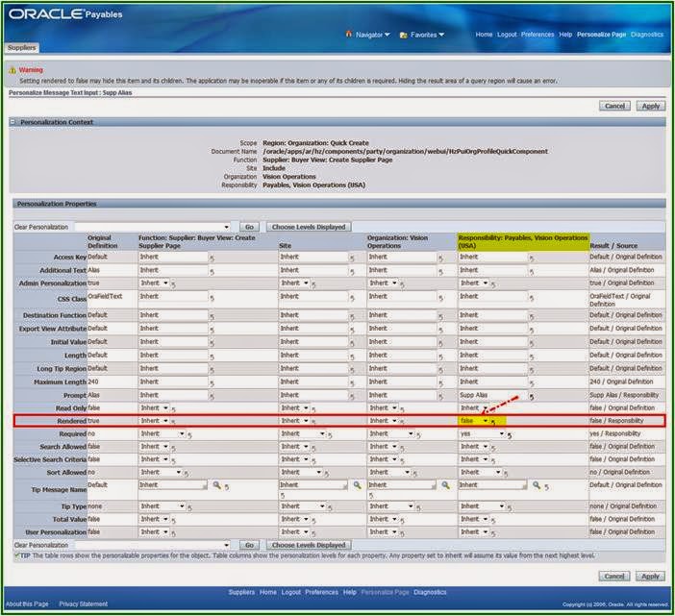Screen dimensions: 675x616
Task: Click the revert icon next to Responsibility Rendered 'false'
Action: 493,423
